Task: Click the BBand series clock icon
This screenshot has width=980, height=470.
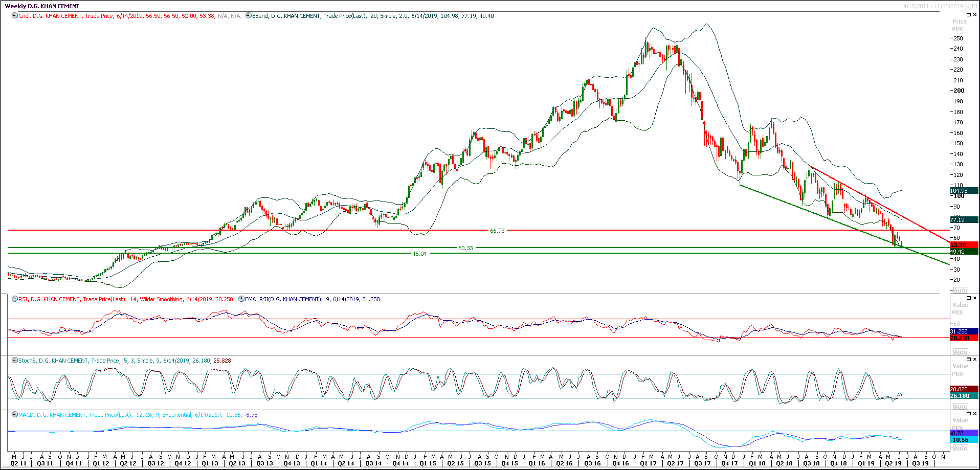Action: [249, 16]
